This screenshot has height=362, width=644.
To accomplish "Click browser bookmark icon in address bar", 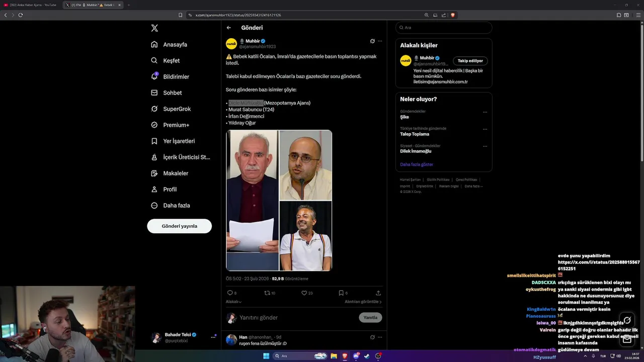I will 180,15.
